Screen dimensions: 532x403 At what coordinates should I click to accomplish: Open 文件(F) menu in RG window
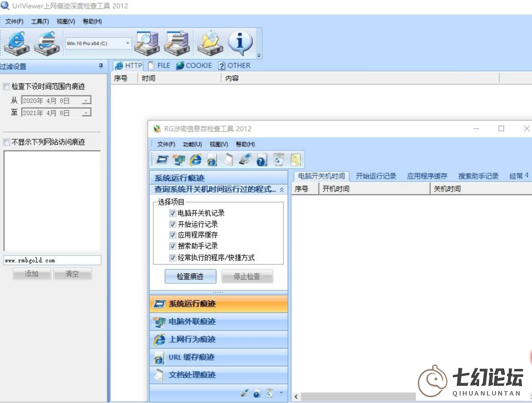click(x=166, y=144)
